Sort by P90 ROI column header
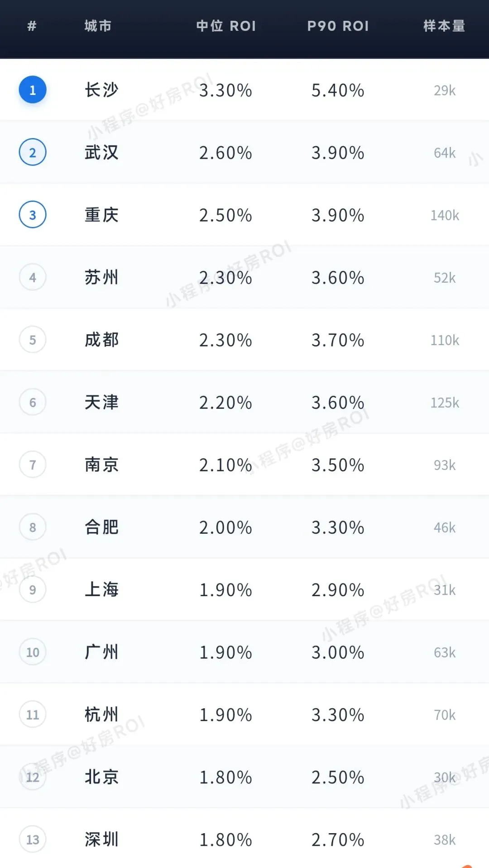Screen dimensions: 489x868 pyautogui.click(x=338, y=26)
